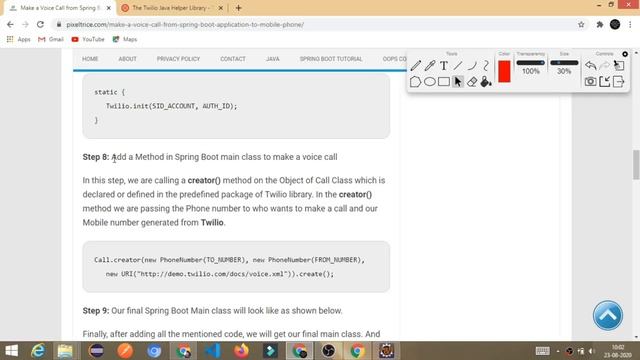This screenshot has height=360, width=640.
Task: Open a new browser tab
Action: coord(239,8)
